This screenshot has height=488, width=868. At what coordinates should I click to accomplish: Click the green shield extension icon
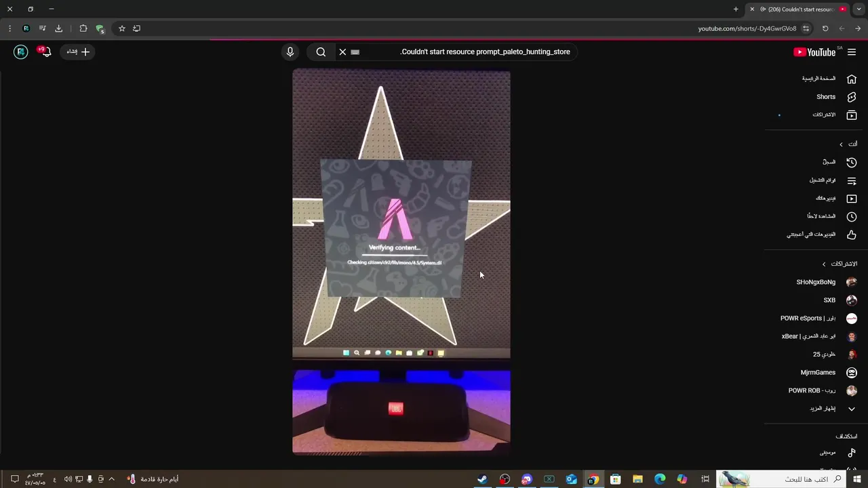(100, 28)
